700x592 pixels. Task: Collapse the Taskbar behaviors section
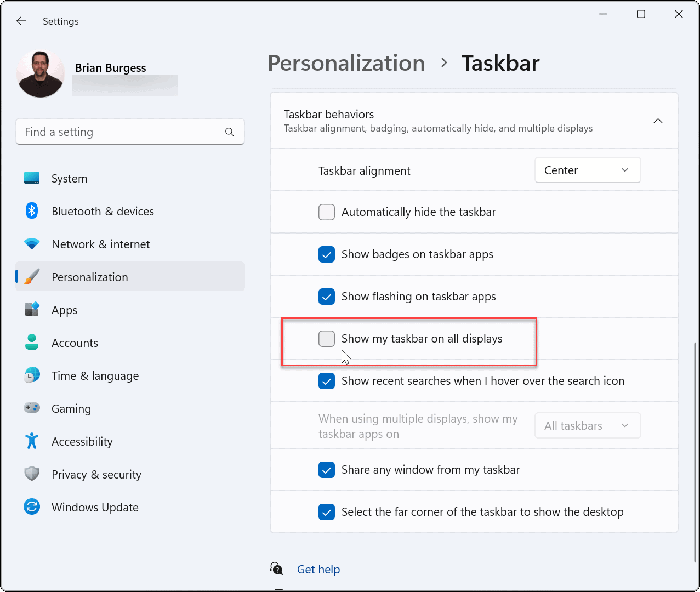658,121
